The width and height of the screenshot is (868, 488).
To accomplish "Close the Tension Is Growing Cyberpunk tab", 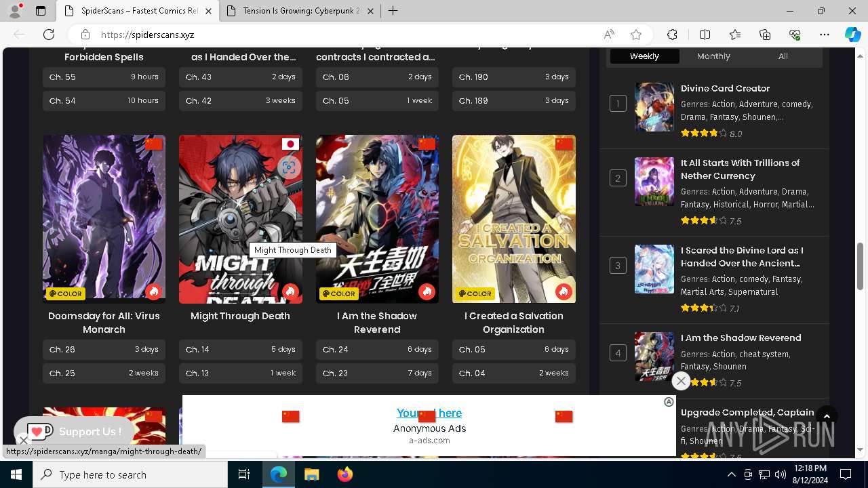I will click(370, 11).
